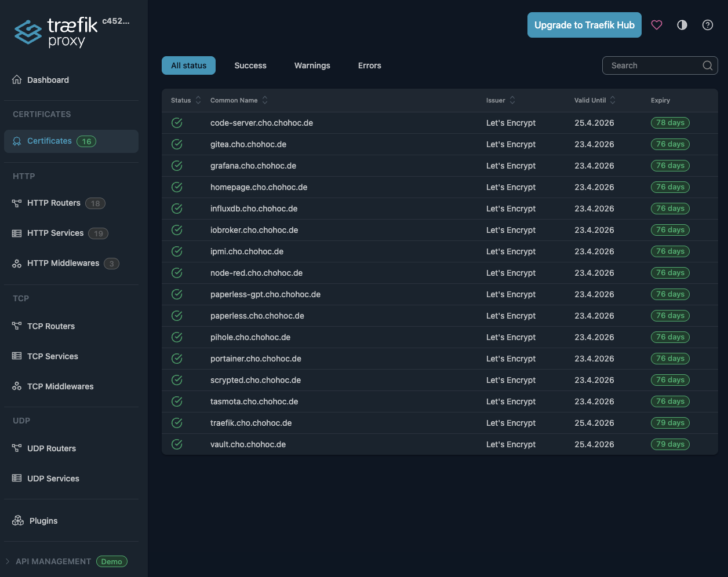Switch to the Errors filter tab

pos(370,65)
